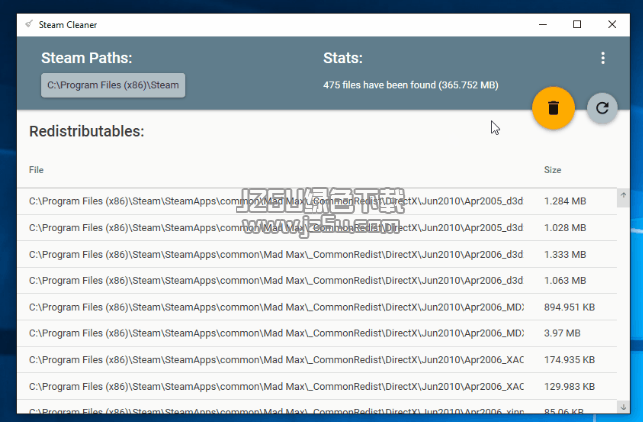Open the three-dot options menu
Viewport: 643px width, 422px height.
[602, 58]
